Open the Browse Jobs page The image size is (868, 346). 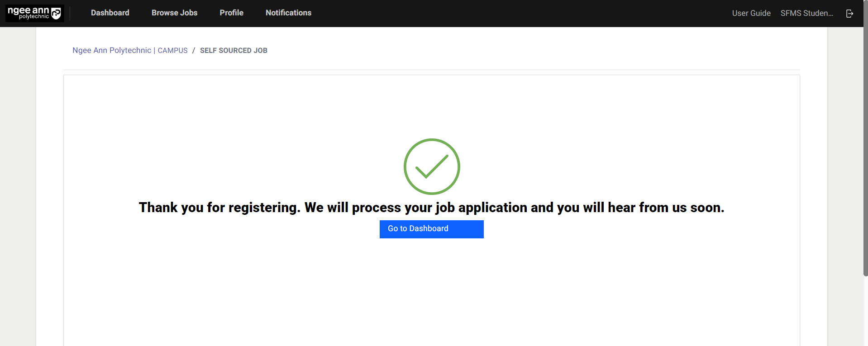(174, 13)
